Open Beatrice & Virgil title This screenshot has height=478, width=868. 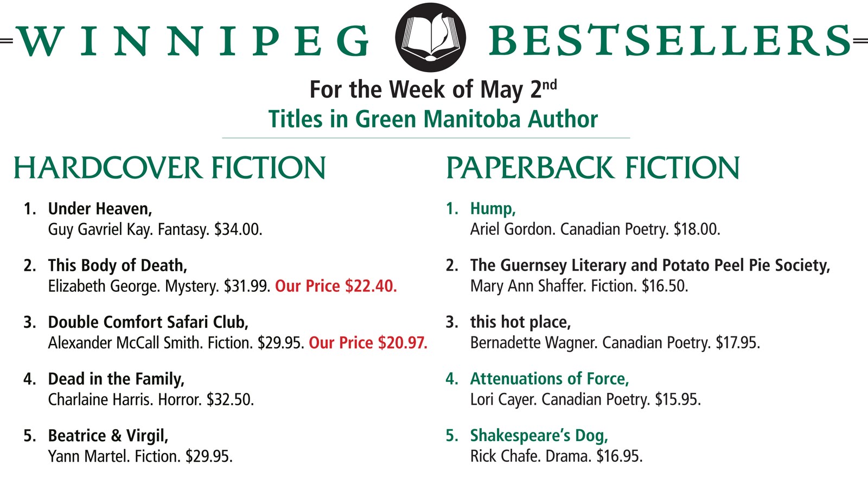[x=108, y=436]
